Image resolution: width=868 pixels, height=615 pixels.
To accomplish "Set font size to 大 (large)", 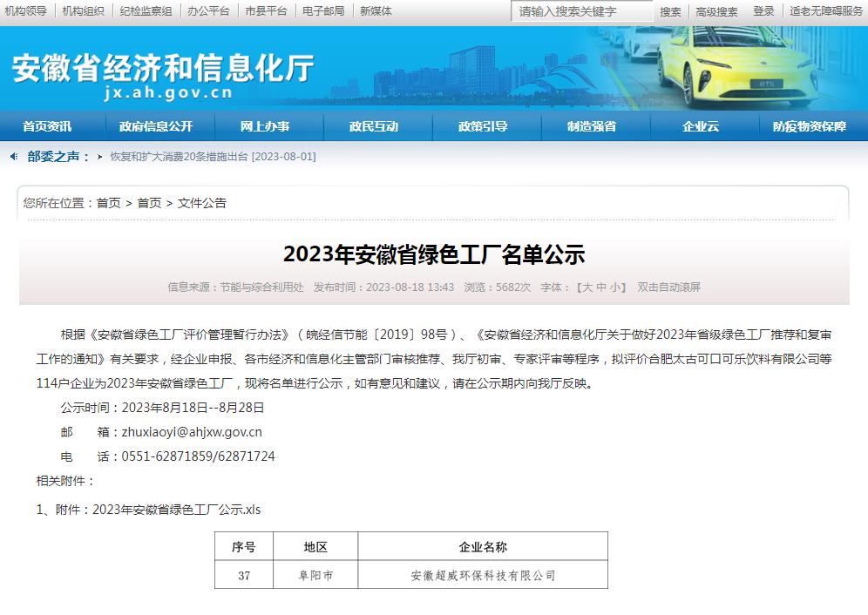I will click(587, 287).
